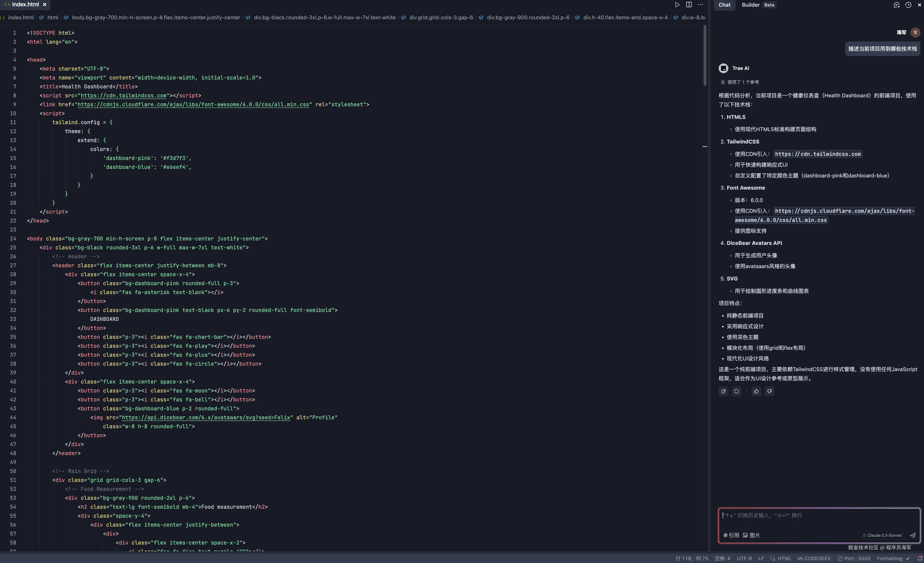Screen dimensions: 924x563
Task: Click the tailwindcss CDN link on line 8
Action: pyautogui.click(x=123, y=96)
